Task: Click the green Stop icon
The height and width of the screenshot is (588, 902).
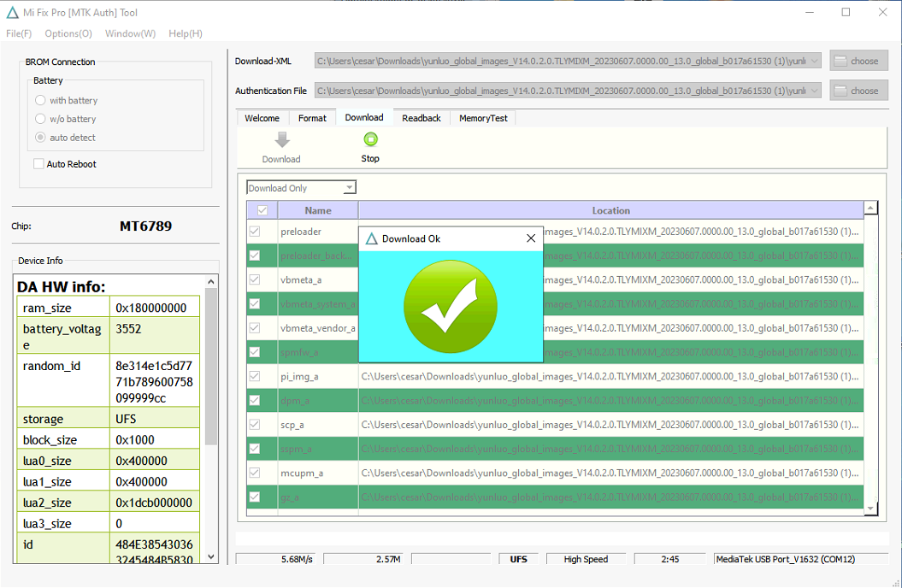Action: point(370,139)
